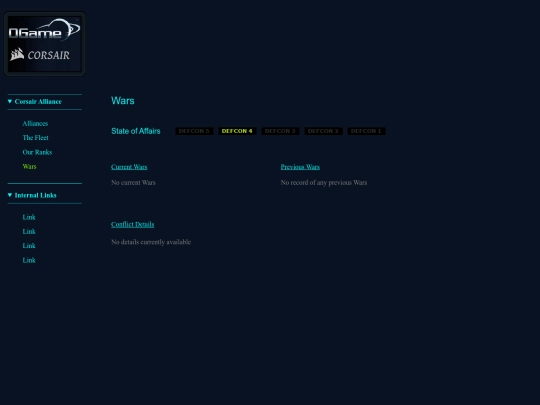540x405 pixels.
Task: Open the Our Ranks page
Action: pos(37,152)
